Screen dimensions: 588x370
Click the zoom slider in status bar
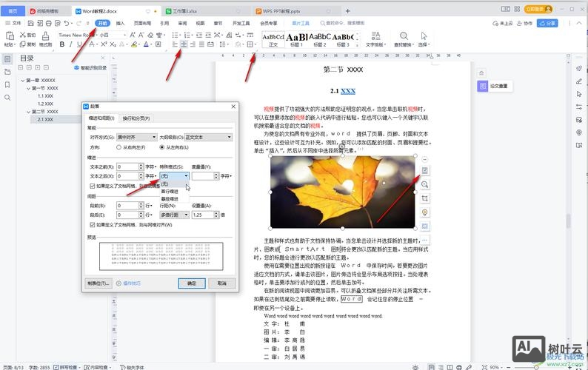tap(538, 367)
